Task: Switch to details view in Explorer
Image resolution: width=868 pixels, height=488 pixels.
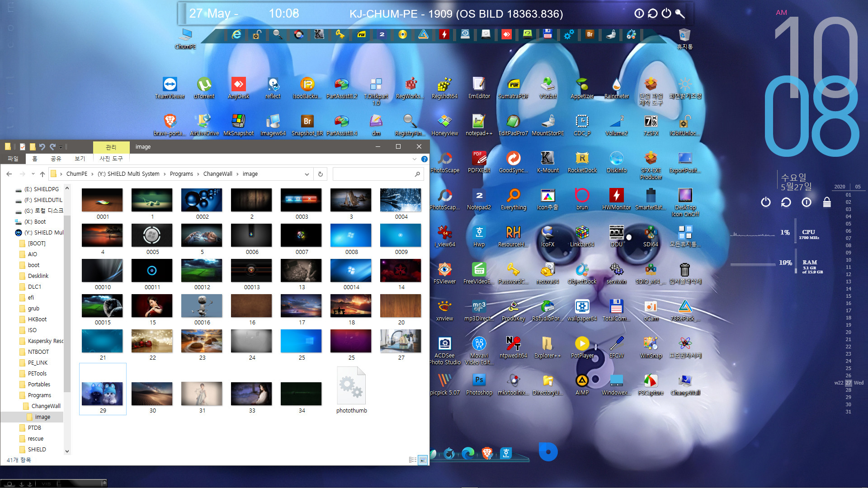Action: pyautogui.click(x=413, y=460)
